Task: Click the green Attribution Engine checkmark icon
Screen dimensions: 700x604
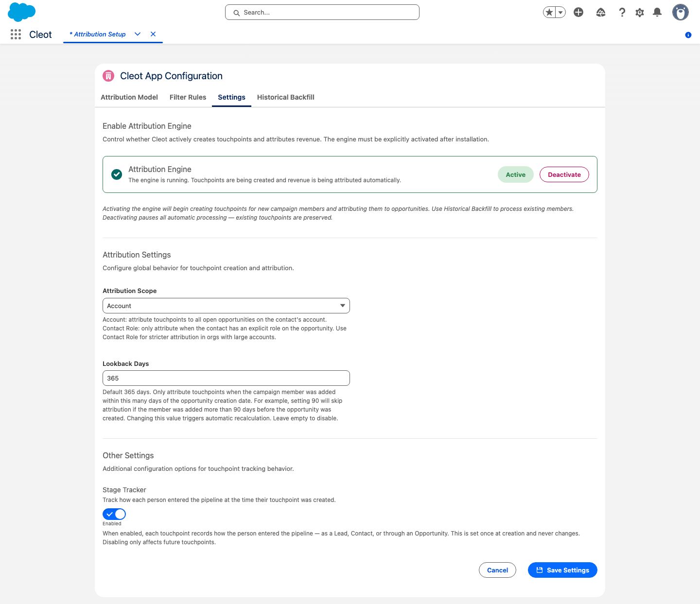Action: pyautogui.click(x=117, y=174)
